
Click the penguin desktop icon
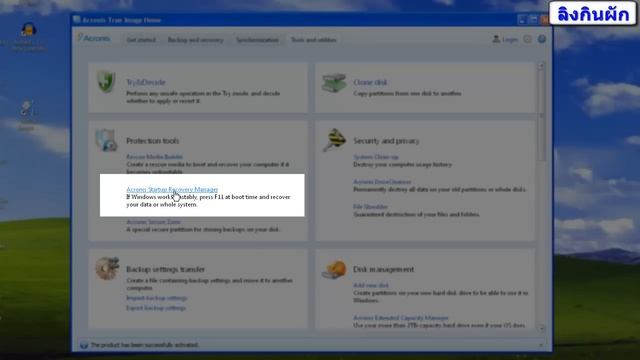click(28, 30)
